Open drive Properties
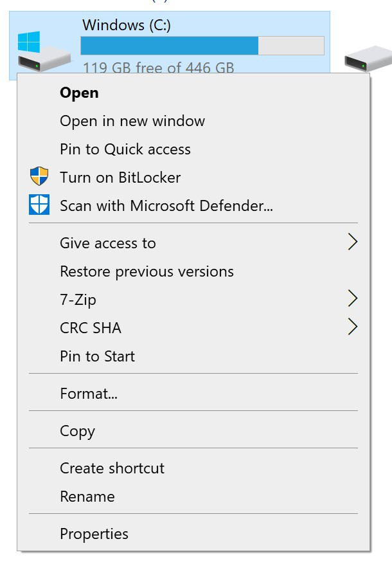Screen dimensions: 392x575 click(94, 534)
